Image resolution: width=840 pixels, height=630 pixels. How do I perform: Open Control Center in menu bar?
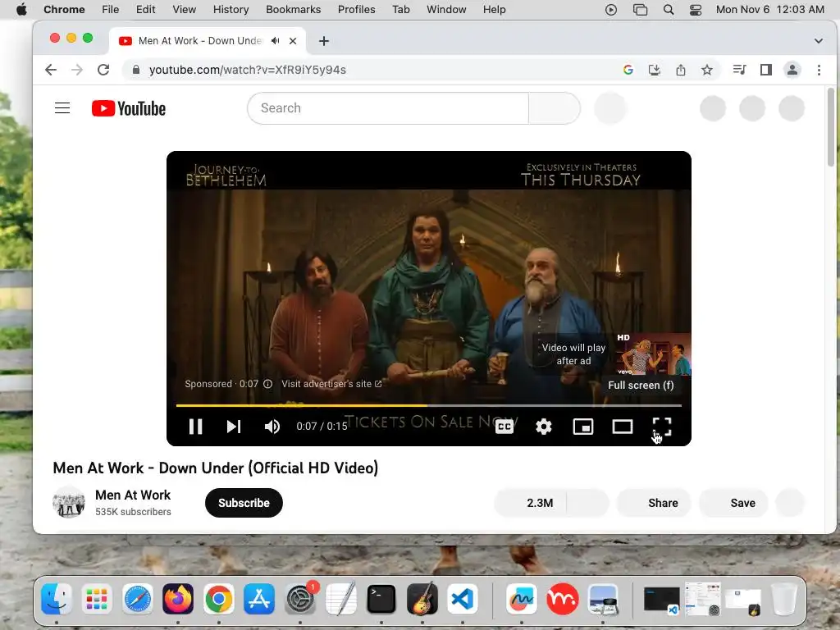coord(696,10)
